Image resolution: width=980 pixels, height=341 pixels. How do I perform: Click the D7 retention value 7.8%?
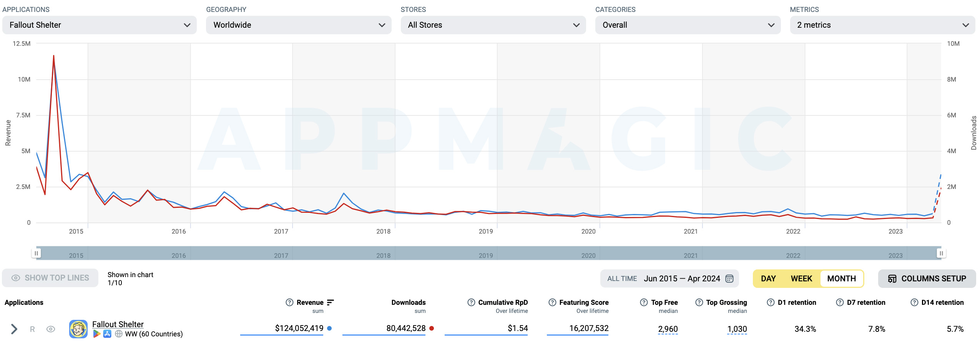[x=877, y=329]
